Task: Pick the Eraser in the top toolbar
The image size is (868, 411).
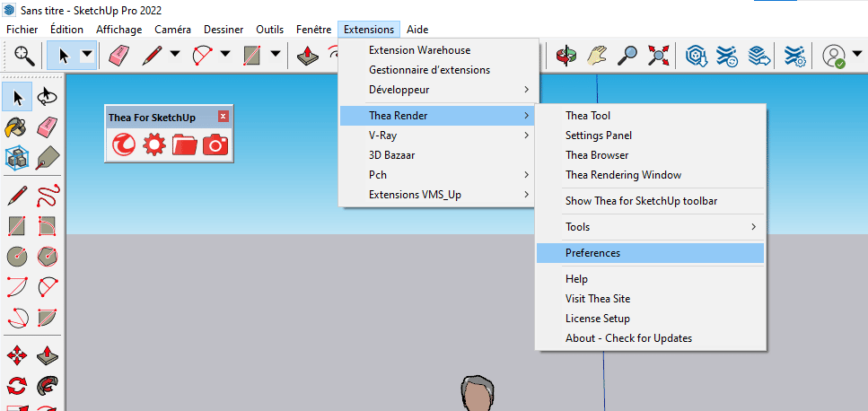Action: coord(119,55)
